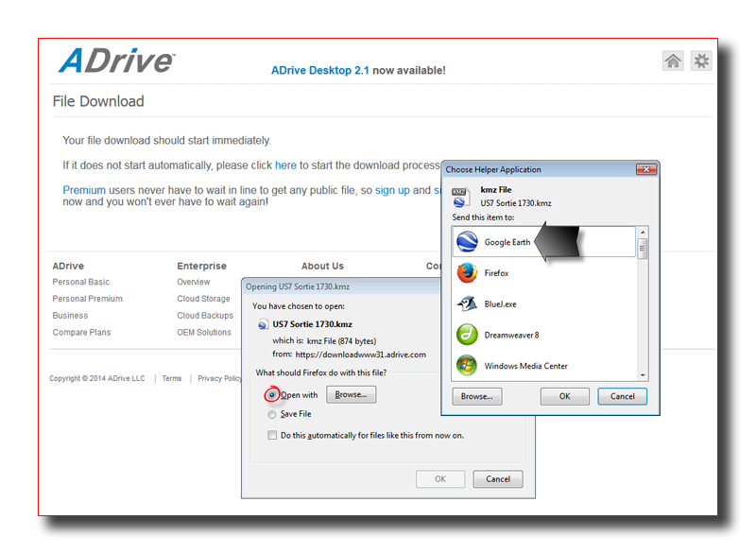Select Firefox text entry
The height and width of the screenshot is (554, 756).
tap(496, 273)
